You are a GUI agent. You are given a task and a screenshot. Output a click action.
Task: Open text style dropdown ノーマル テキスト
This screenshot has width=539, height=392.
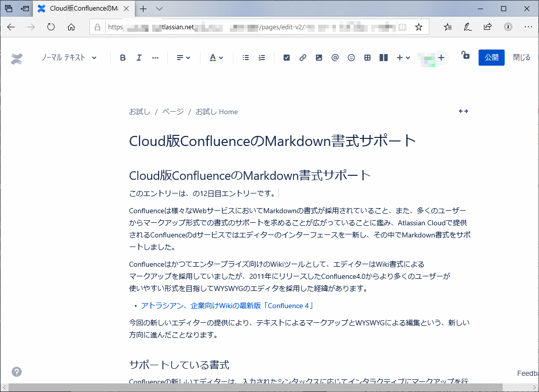coord(69,58)
